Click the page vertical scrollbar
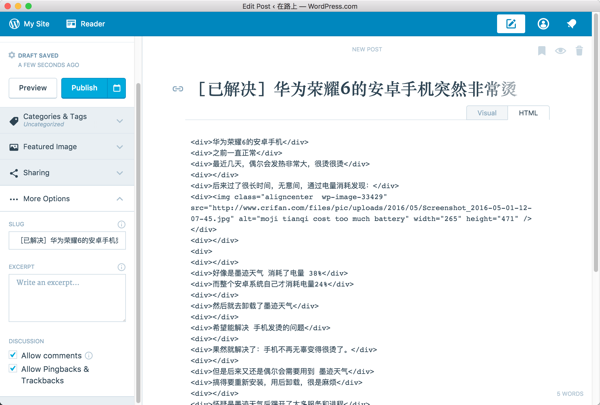 click(596, 145)
